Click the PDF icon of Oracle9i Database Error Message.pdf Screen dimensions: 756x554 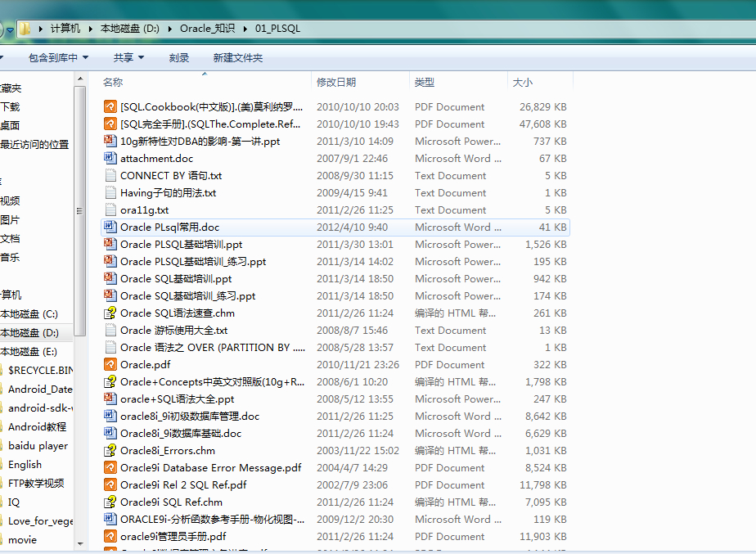click(110, 468)
